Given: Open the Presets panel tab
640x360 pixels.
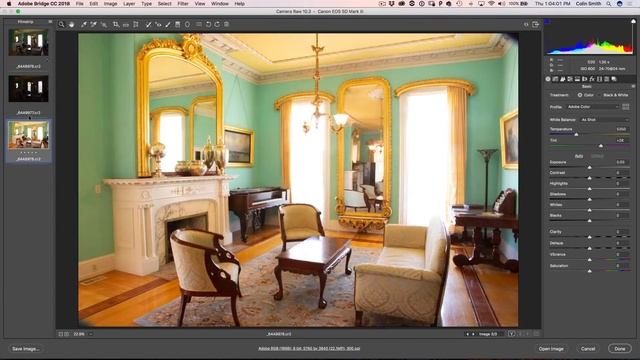Looking at the screenshot, I should pos(607,79).
